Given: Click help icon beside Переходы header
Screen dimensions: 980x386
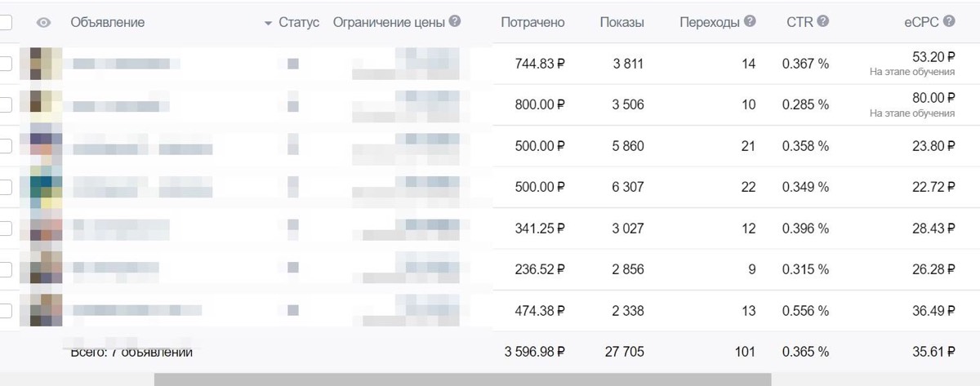Looking at the screenshot, I should coord(750,22).
